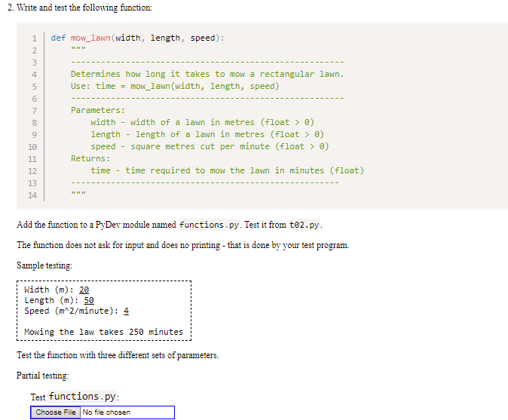Click the 'length - length of a lawn' line
Screen dimensions: 508x420
(207, 134)
